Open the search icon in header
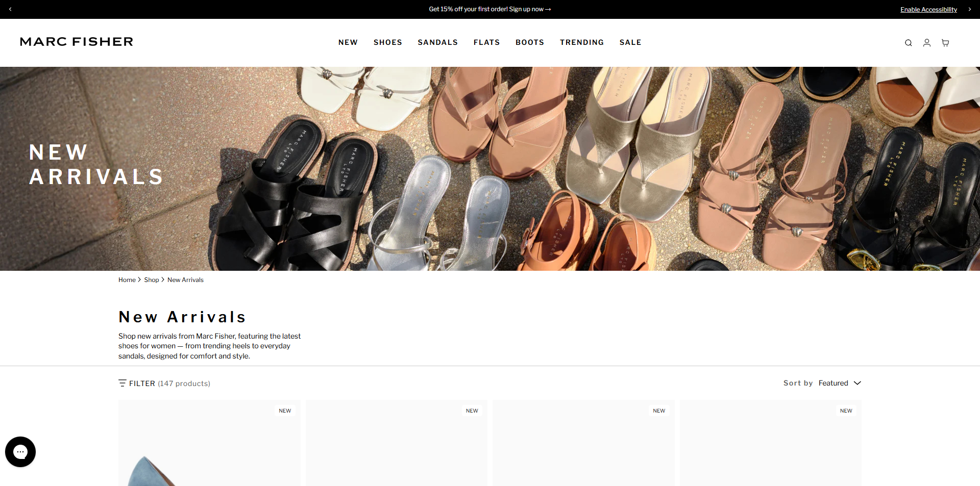The width and height of the screenshot is (980, 486). (x=908, y=43)
